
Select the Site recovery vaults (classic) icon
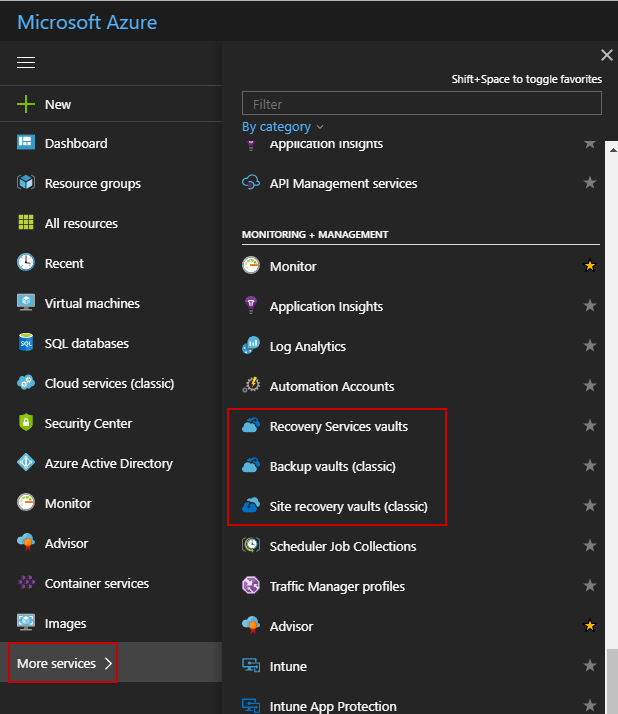pyautogui.click(x=251, y=505)
